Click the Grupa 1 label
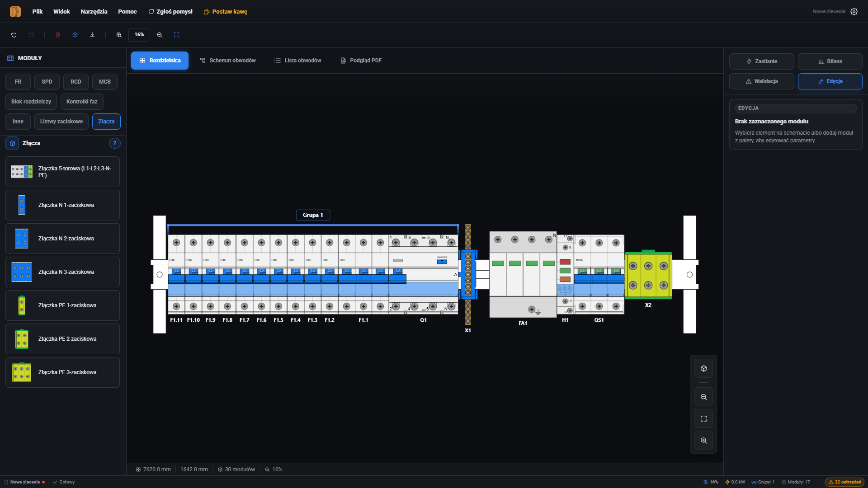This screenshot has width=868, height=488. pos(313,215)
